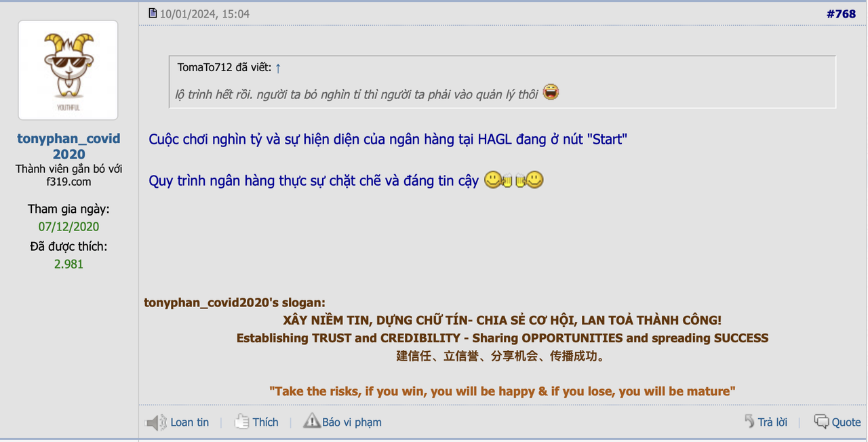Screen dimensions: 868x442
Task: Click the goat avatar thumbnail
Action: [x=68, y=71]
